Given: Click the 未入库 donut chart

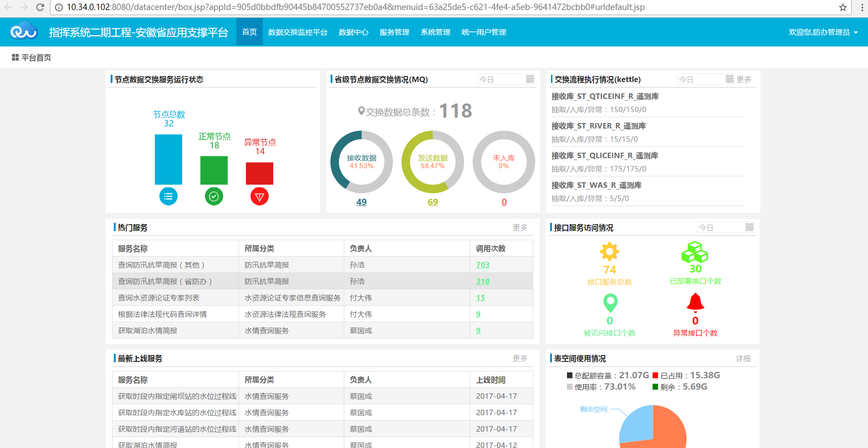Looking at the screenshot, I should click(504, 162).
